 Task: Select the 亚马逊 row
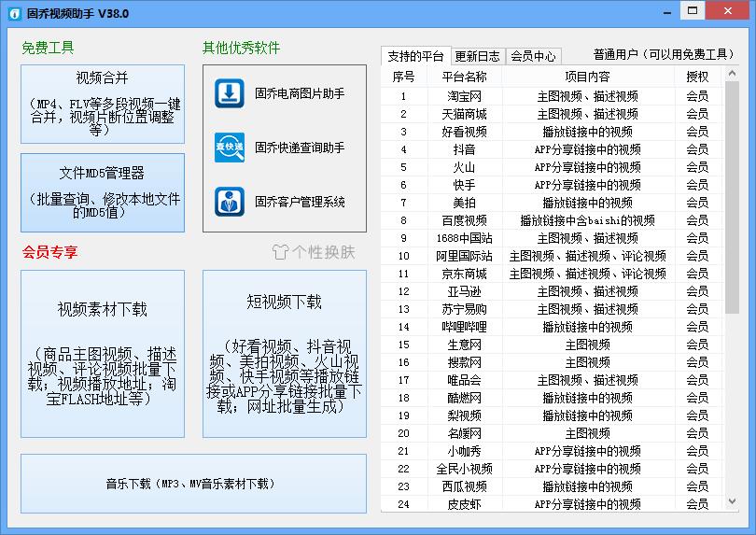(553, 291)
